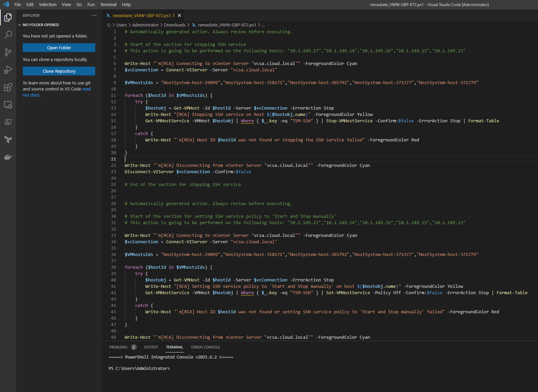Open the Extensions view icon
This screenshot has width=538, height=392.
pos(8,87)
